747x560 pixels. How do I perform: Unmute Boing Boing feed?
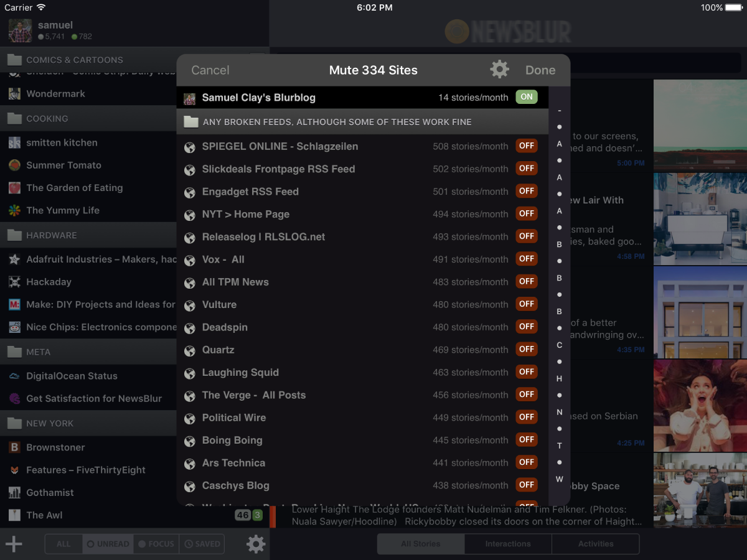pyautogui.click(x=527, y=440)
